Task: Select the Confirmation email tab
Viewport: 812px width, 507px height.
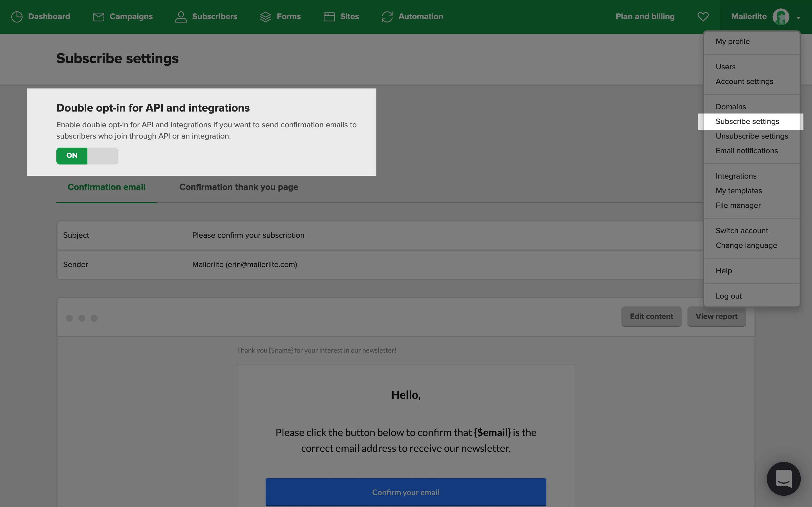Action: (106, 187)
